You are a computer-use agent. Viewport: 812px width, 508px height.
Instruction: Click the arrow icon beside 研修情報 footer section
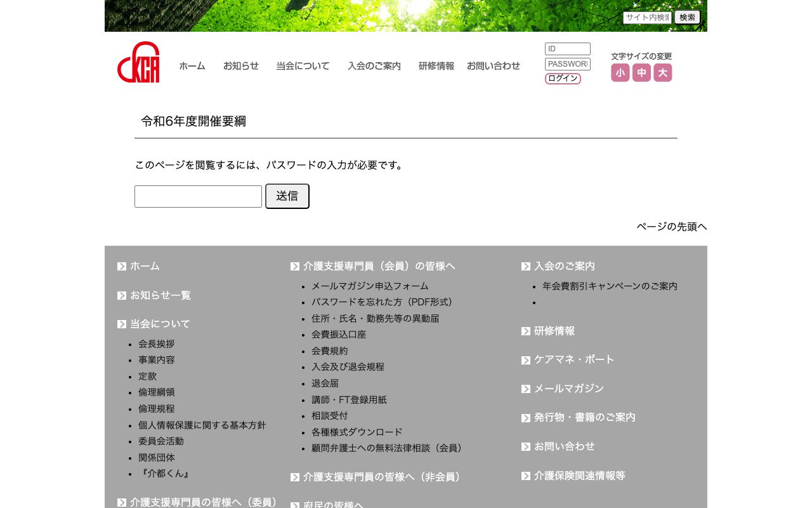point(526,331)
